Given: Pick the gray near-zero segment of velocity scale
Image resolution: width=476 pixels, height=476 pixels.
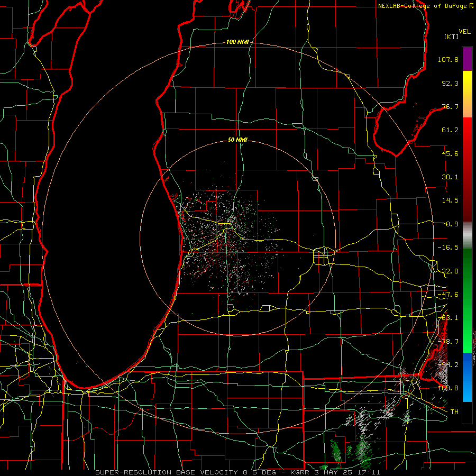Looking at the screenshot, I should [467, 235].
